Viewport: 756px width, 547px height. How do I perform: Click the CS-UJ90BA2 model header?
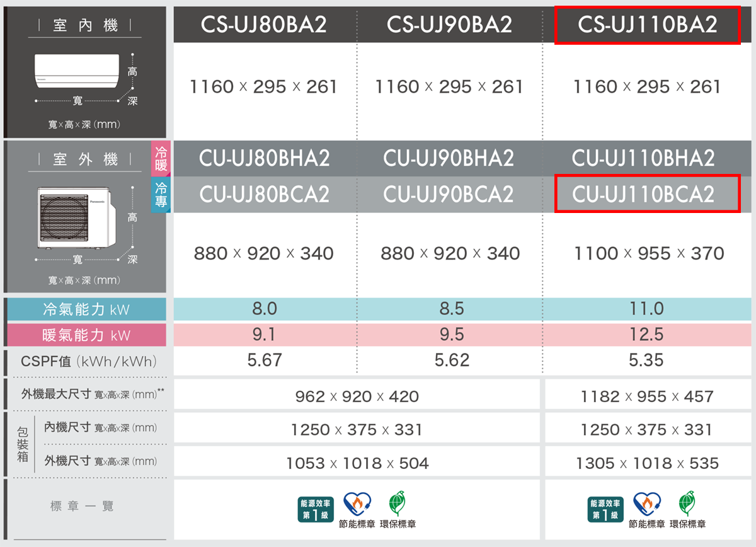coord(449,25)
